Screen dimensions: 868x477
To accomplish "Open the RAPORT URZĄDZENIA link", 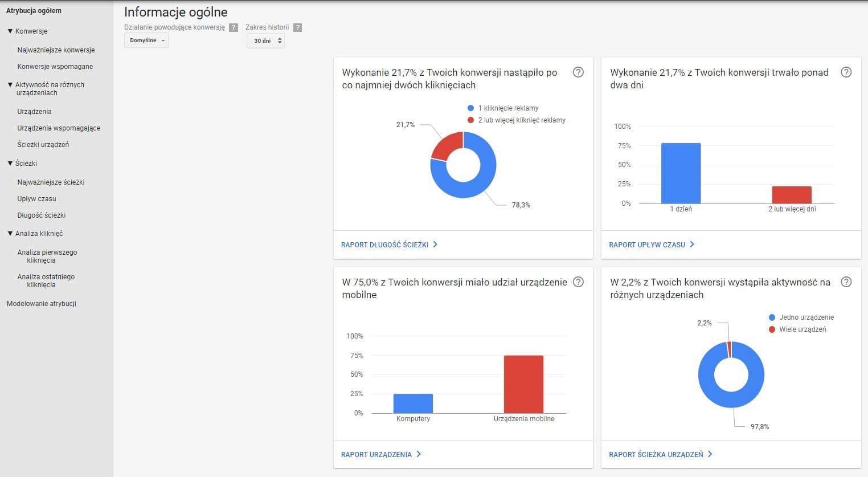I will coord(376,454).
